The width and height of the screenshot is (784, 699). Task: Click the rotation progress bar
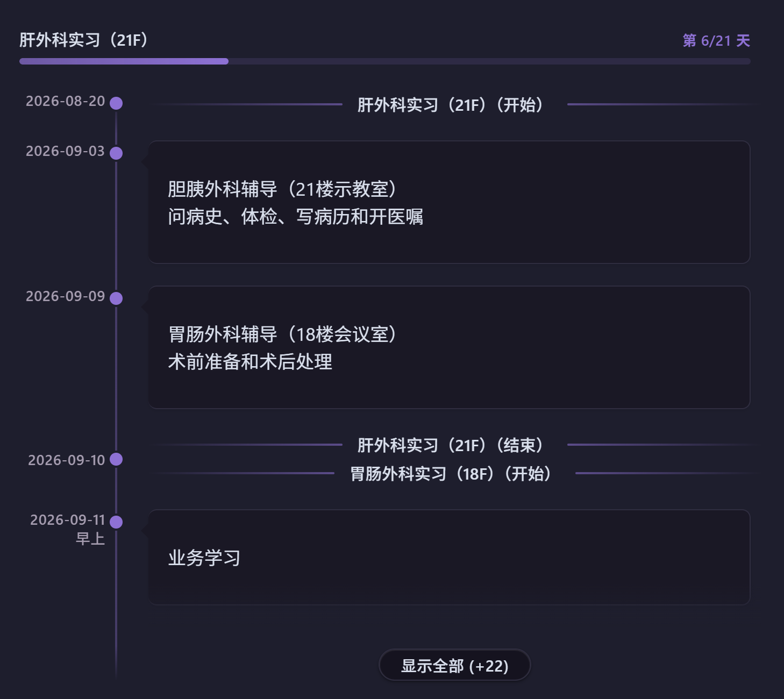click(385, 61)
